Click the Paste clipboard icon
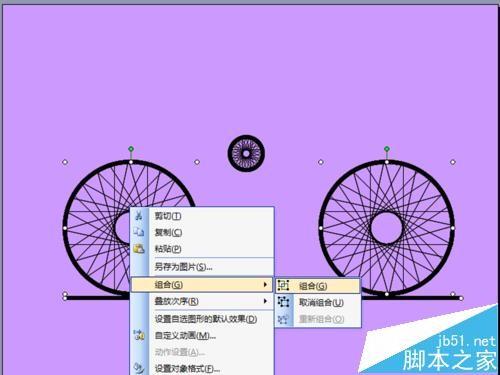The image size is (500, 375). (x=139, y=248)
